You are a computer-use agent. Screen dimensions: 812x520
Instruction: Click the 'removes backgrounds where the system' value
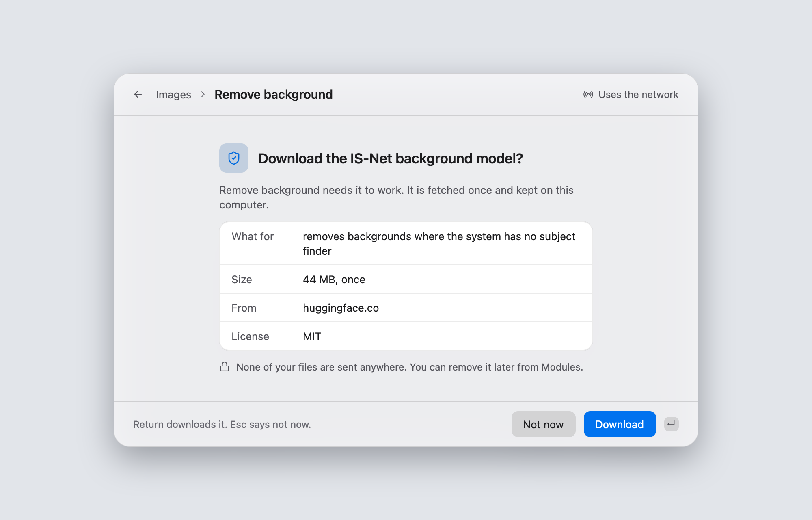click(439, 244)
